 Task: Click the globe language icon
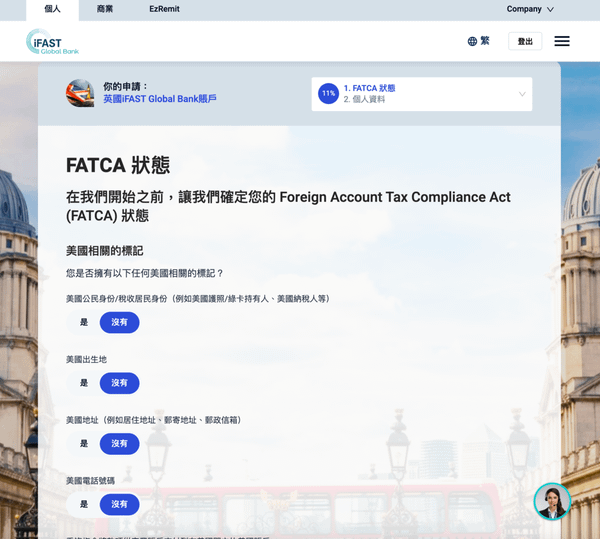point(472,41)
